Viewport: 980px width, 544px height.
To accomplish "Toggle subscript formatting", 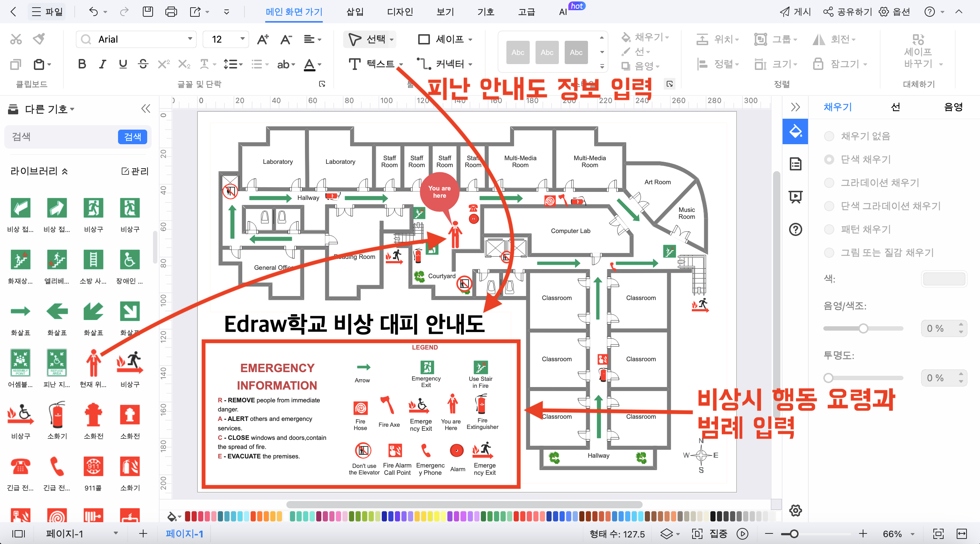I will point(184,64).
